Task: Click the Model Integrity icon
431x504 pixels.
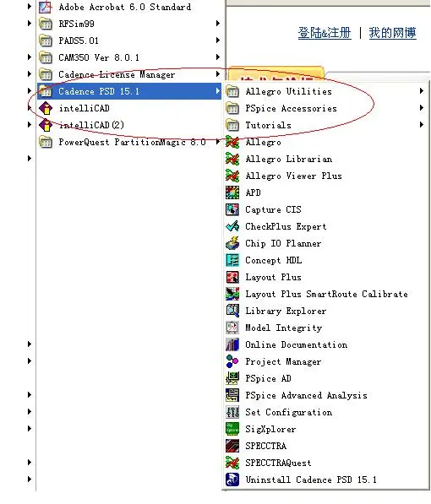Action: (x=232, y=328)
